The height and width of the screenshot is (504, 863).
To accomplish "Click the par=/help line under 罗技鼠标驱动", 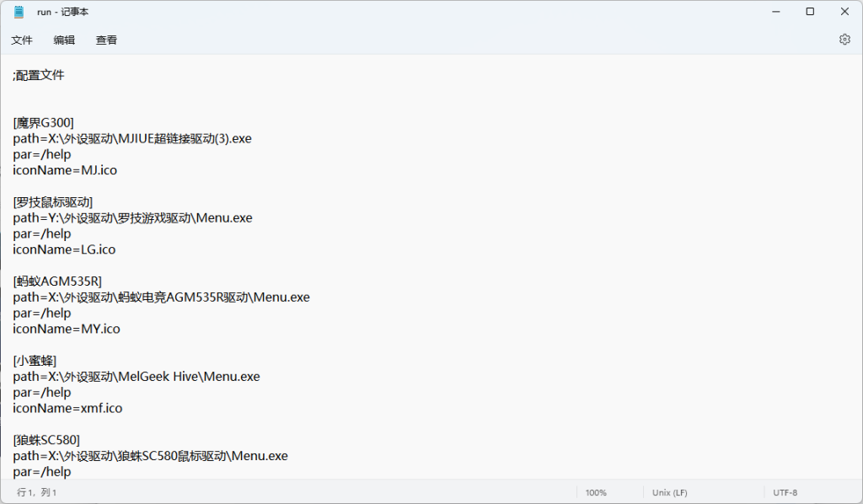I will click(x=42, y=233).
